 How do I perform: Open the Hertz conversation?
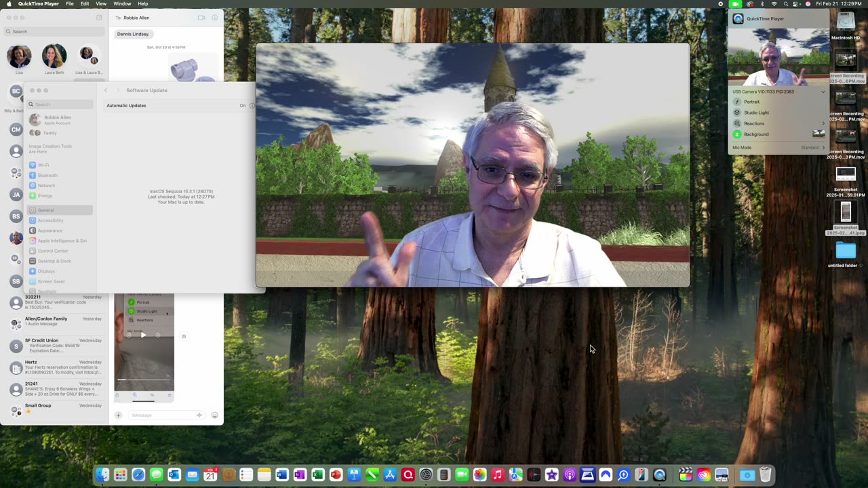[x=56, y=367]
